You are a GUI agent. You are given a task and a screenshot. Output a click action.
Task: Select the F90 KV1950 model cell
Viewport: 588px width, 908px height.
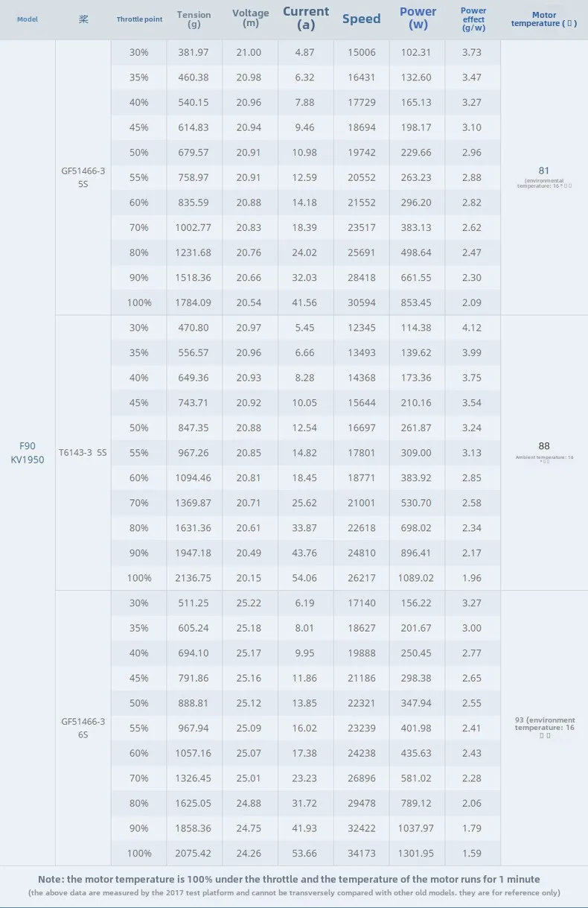[28, 453]
